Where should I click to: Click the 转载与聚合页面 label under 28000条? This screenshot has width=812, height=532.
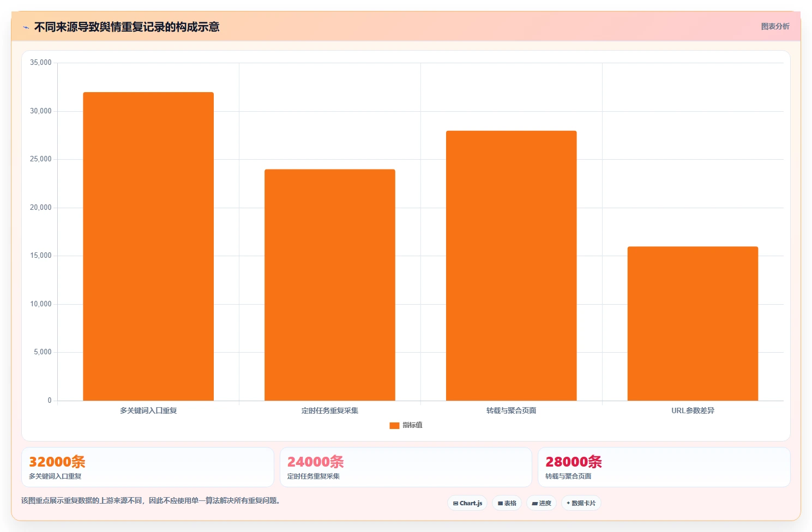click(568, 476)
